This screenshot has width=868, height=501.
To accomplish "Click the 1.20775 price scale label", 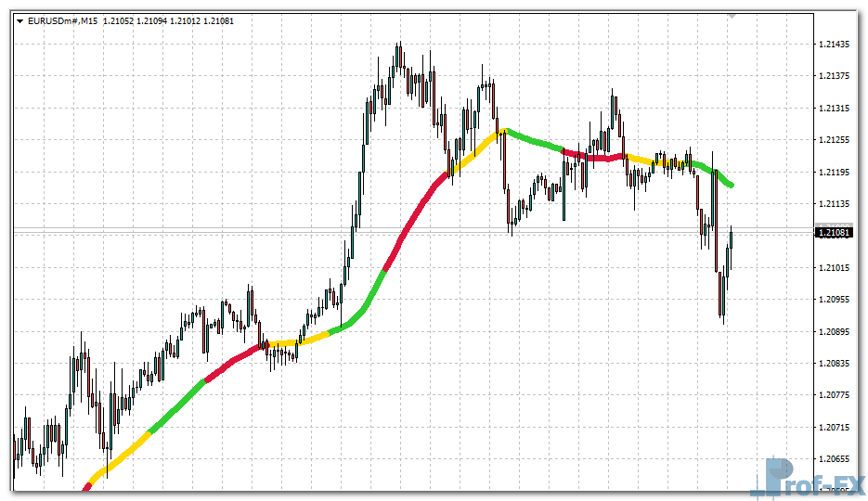I will coord(836,395).
